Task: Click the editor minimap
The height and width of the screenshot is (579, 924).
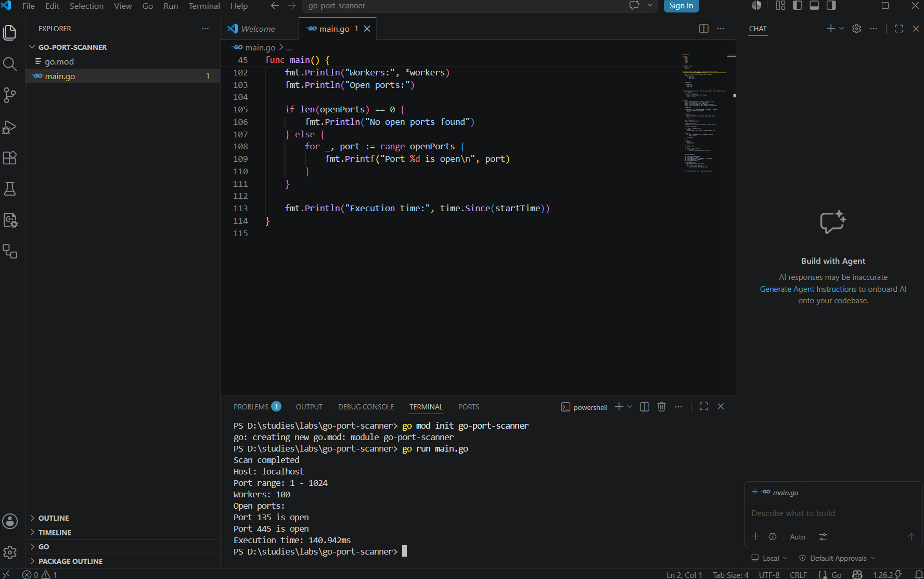Action: pyautogui.click(x=703, y=112)
